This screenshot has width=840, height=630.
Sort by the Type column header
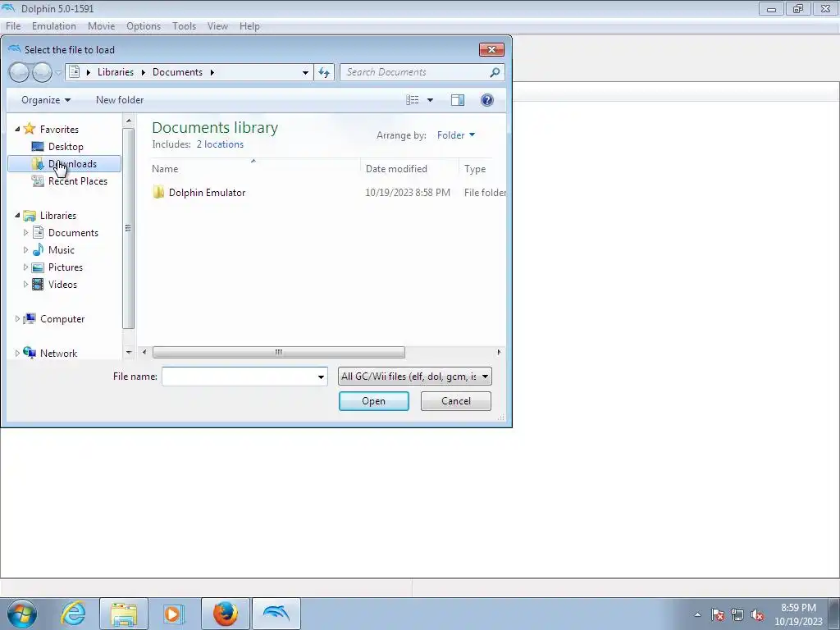475,168
